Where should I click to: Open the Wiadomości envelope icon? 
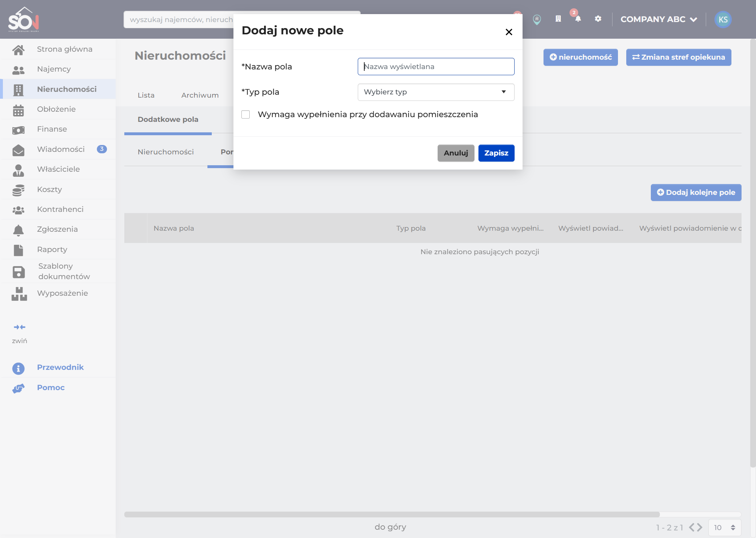(x=18, y=150)
